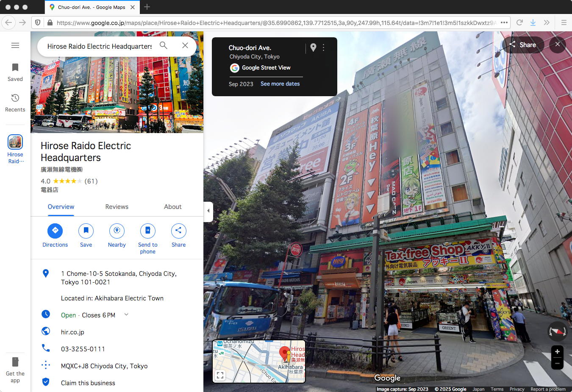
Task: Open Street View three-dot options menu
Action: [323, 48]
